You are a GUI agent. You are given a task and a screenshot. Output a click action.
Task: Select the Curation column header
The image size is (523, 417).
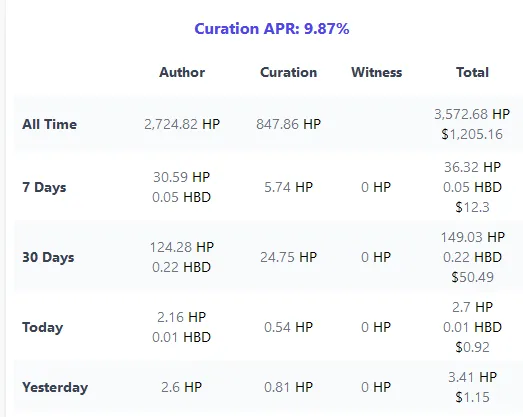tap(289, 72)
